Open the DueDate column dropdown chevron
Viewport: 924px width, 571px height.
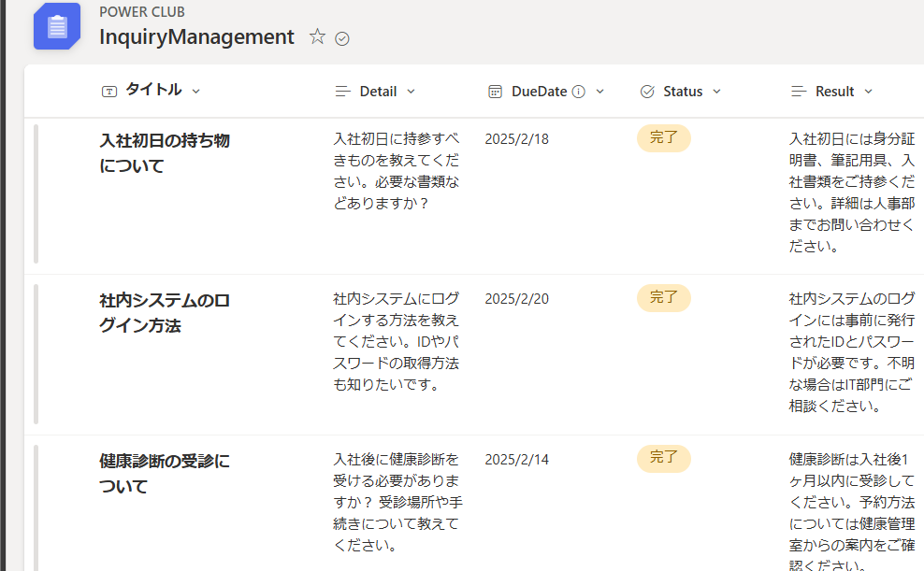point(599,92)
